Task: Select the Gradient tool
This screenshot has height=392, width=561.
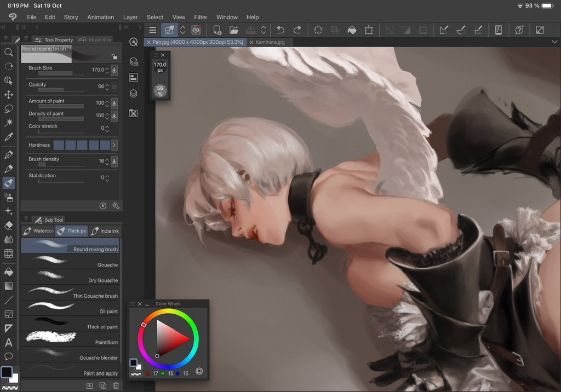Action: coord(9,286)
